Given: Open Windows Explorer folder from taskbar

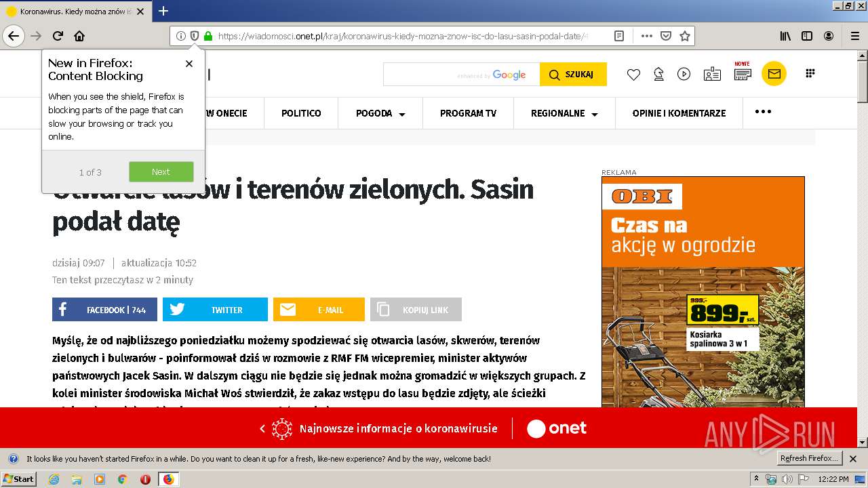Looking at the screenshot, I should point(77,479).
